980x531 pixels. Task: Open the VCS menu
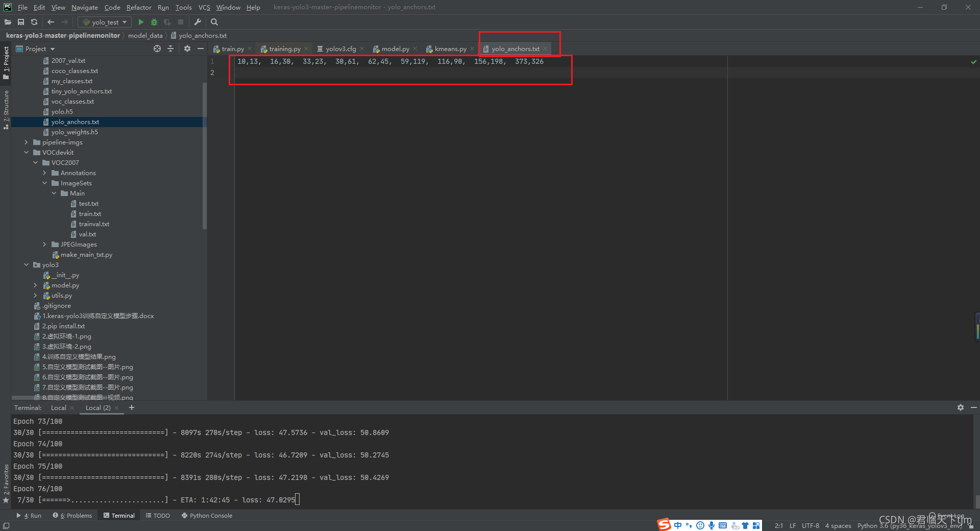pos(204,7)
